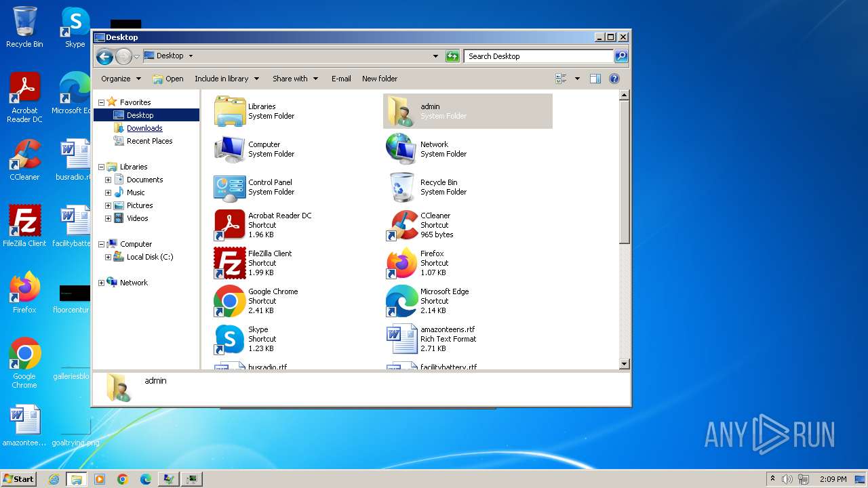Collapse the Libraries tree group
This screenshot has height=488, width=868.
[101, 167]
